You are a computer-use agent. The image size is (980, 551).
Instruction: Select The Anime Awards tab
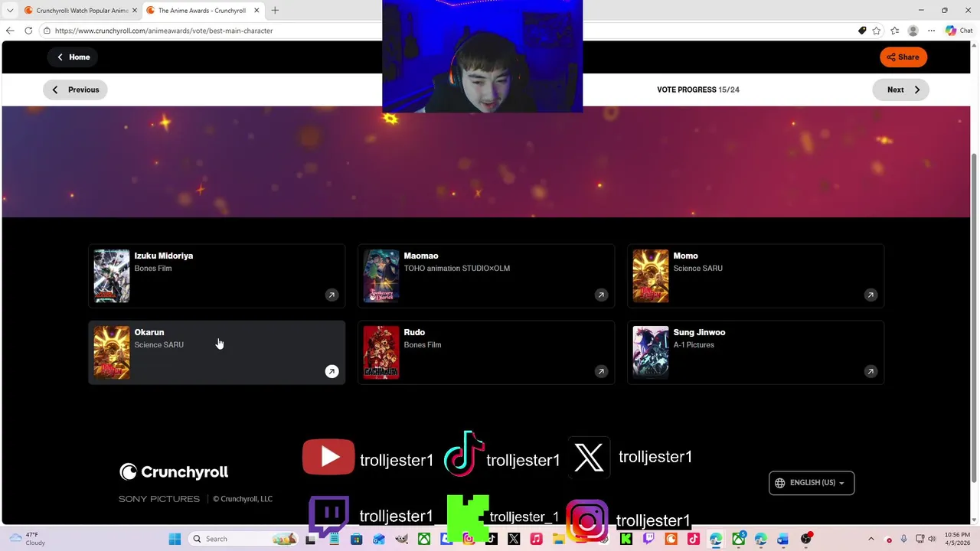click(204, 11)
